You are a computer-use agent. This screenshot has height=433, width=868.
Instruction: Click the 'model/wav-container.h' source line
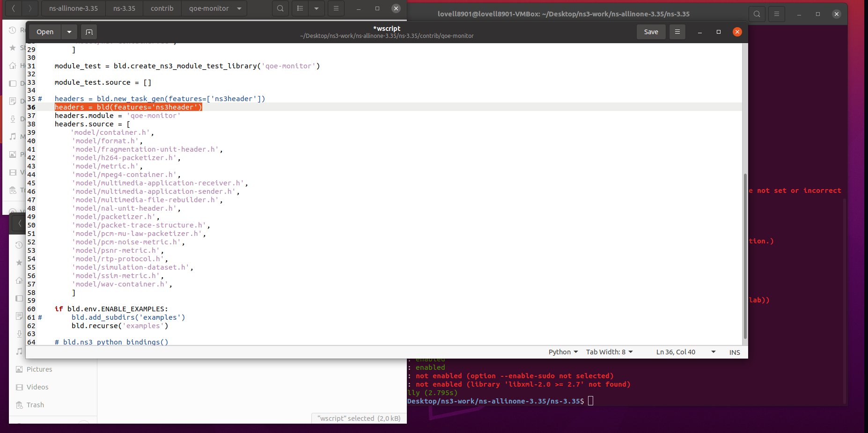pyautogui.click(x=122, y=284)
